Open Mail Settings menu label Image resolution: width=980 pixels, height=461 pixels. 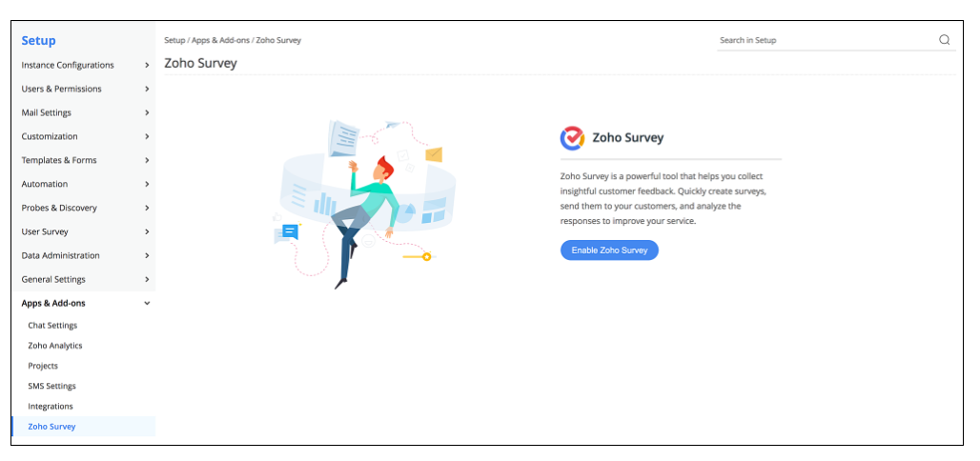coord(47,112)
